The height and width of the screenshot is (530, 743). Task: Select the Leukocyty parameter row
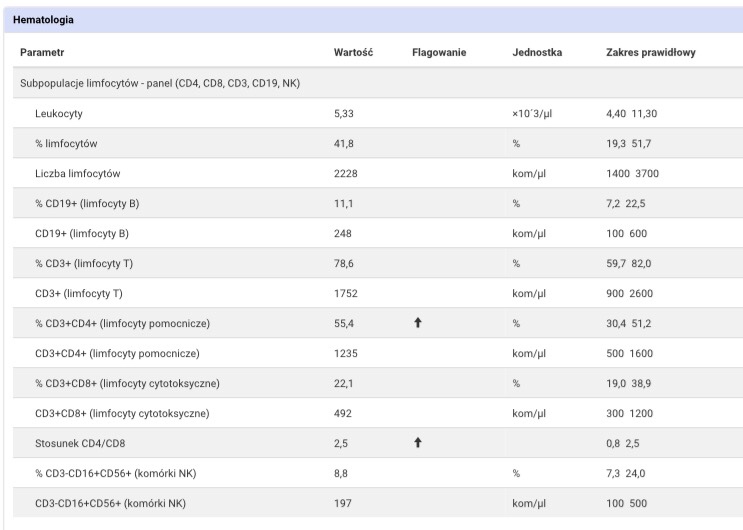pyautogui.click(x=59, y=113)
